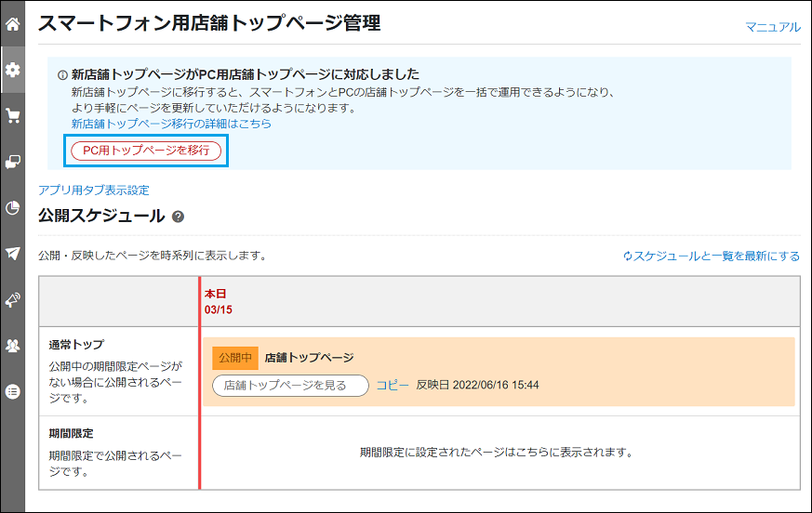The image size is (812, 513).
Task: Open 新店舗トップページ移行の詳細はこちら link
Action: tap(171, 124)
